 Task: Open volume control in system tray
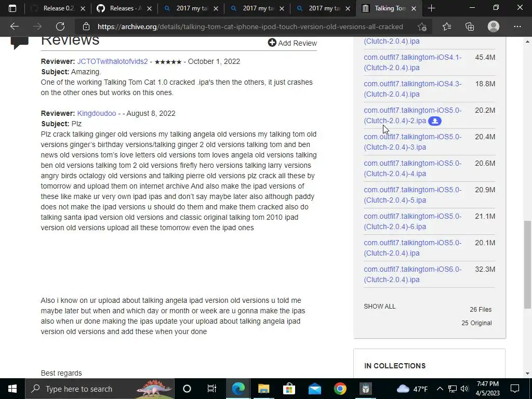click(x=464, y=389)
